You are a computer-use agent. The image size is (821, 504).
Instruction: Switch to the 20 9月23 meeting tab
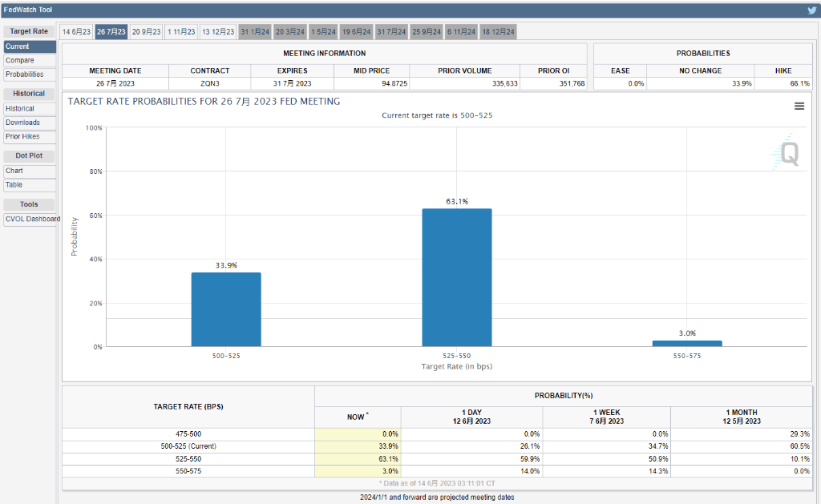pyautogui.click(x=146, y=31)
